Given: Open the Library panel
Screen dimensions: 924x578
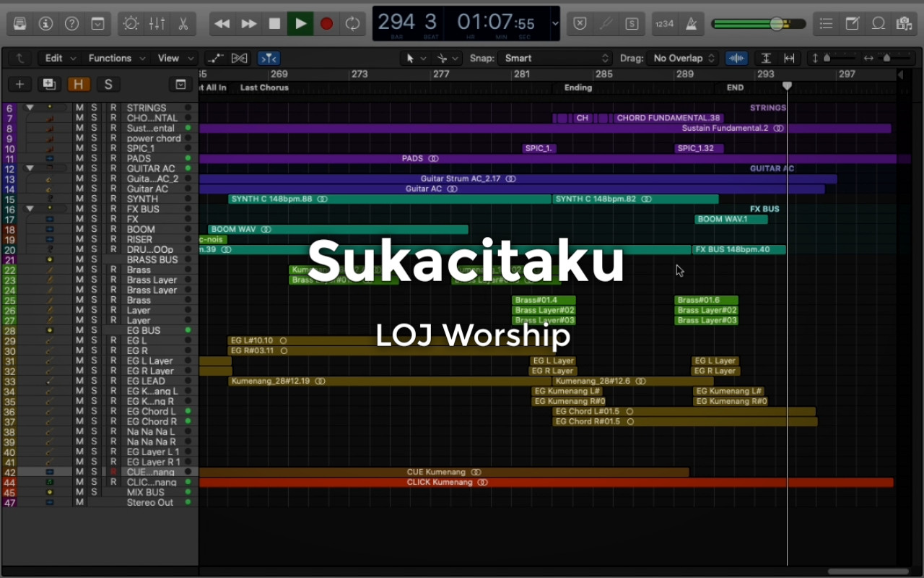Looking at the screenshot, I should [19, 23].
